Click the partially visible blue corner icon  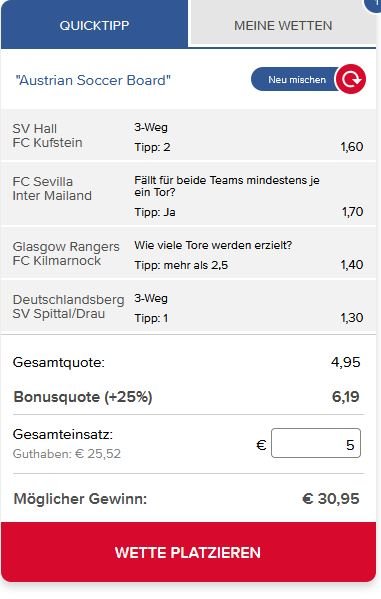(x=373, y=5)
